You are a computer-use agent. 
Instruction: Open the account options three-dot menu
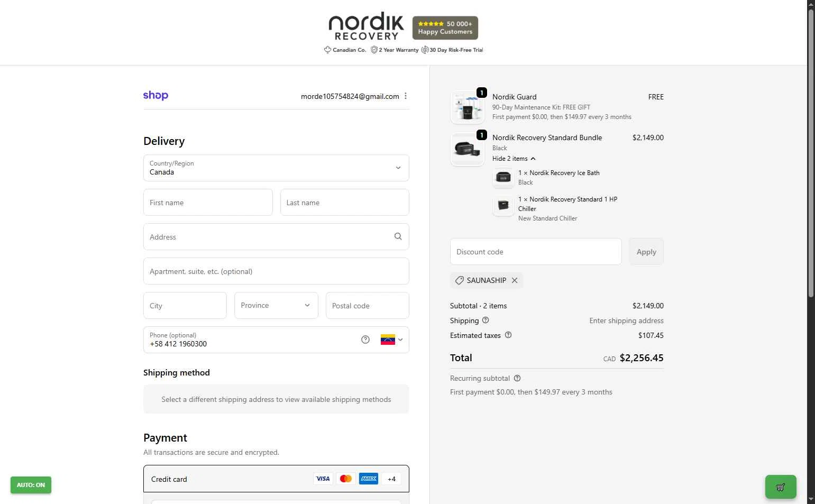(406, 96)
